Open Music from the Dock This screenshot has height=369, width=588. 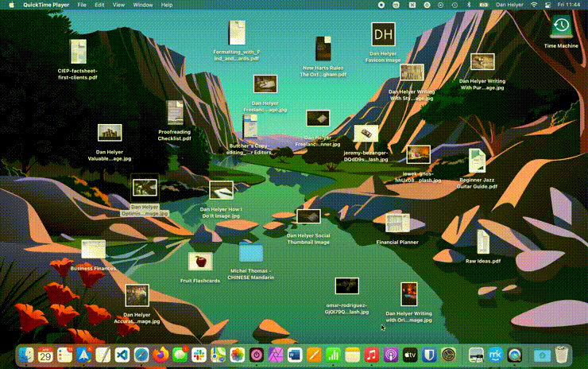pyautogui.click(x=371, y=355)
